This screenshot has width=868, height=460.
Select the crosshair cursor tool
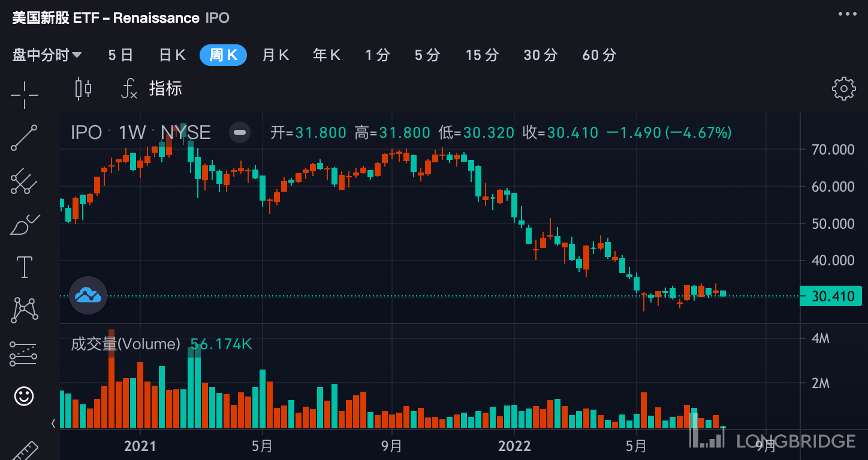click(x=25, y=95)
